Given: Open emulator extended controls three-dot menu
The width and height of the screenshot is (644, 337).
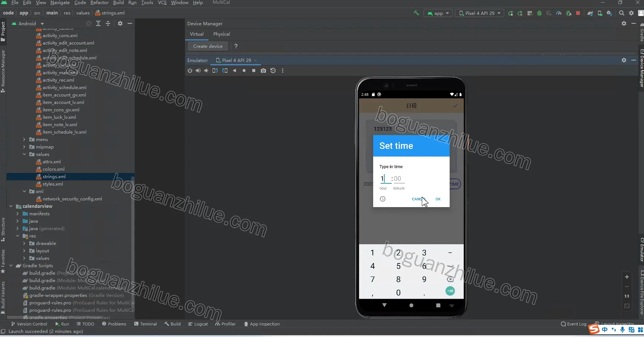Looking at the screenshot, I should (x=283, y=71).
